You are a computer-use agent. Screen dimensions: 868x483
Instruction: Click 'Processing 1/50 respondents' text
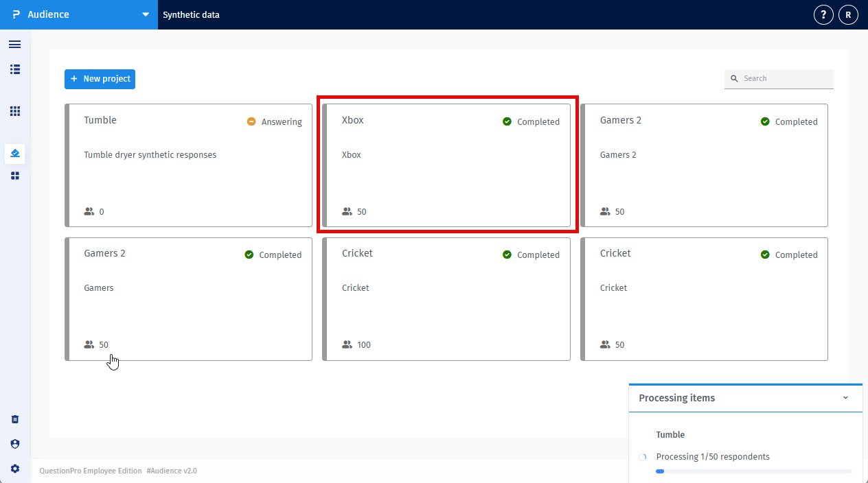pos(713,457)
